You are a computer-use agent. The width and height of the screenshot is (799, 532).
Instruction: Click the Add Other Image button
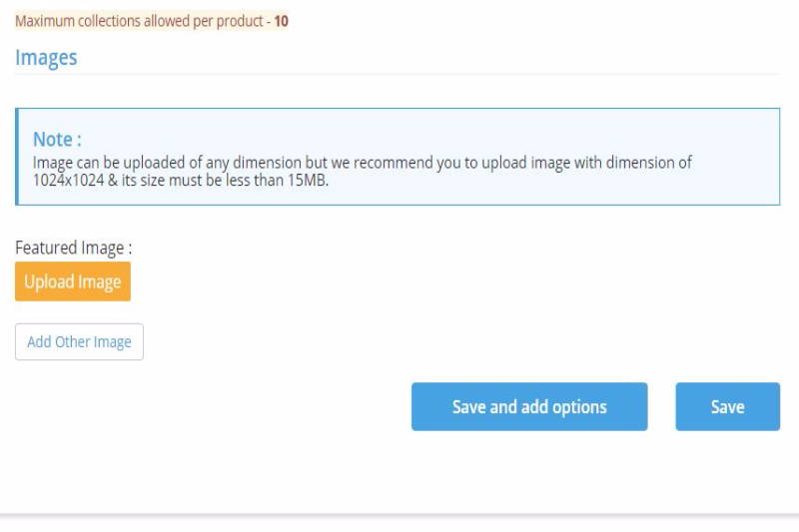[80, 341]
